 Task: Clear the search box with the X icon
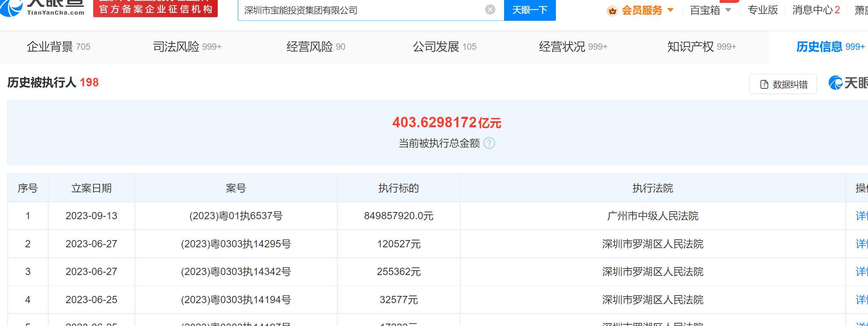(490, 10)
